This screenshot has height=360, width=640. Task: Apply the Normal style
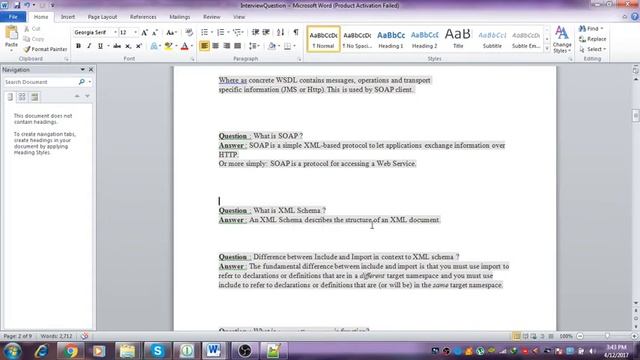click(x=323, y=39)
